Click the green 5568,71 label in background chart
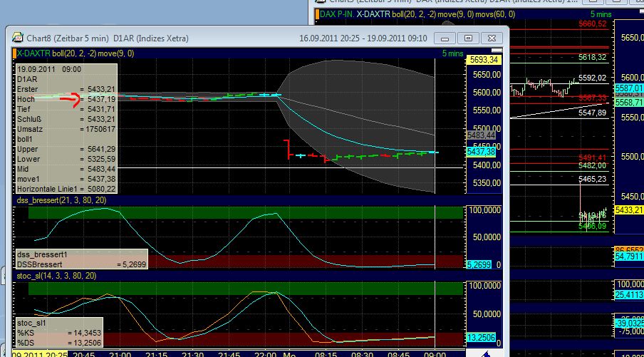Viewport: 644px width, 357px height. (629, 102)
